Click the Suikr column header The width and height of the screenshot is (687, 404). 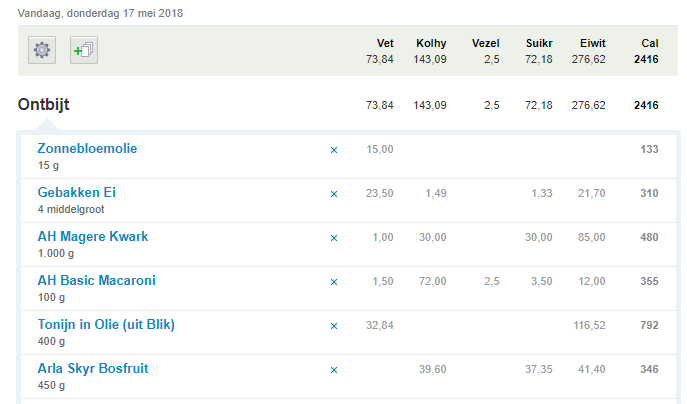pos(539,43)
